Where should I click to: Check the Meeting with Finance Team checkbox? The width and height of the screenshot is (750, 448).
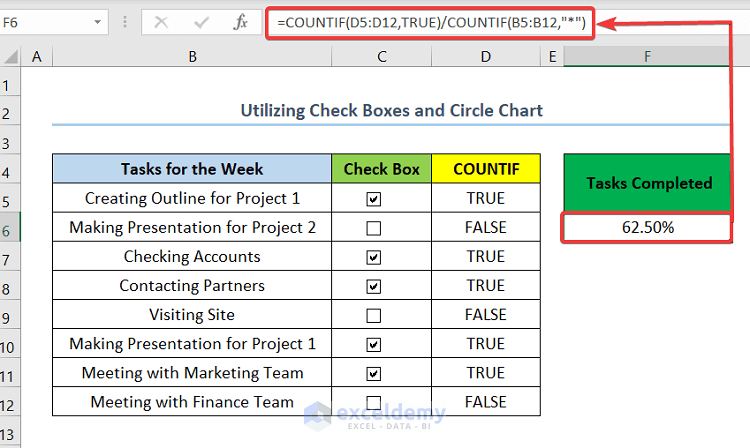pos(374,403)
